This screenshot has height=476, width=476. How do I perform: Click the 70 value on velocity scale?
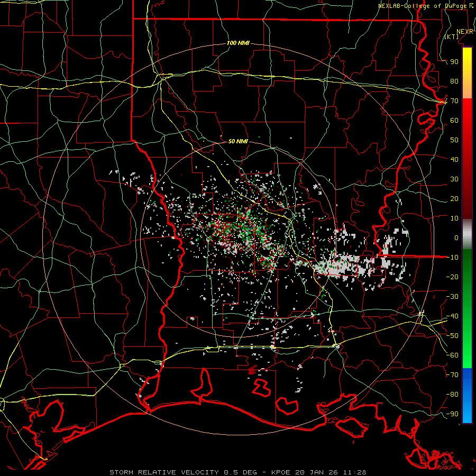[454, 101]
